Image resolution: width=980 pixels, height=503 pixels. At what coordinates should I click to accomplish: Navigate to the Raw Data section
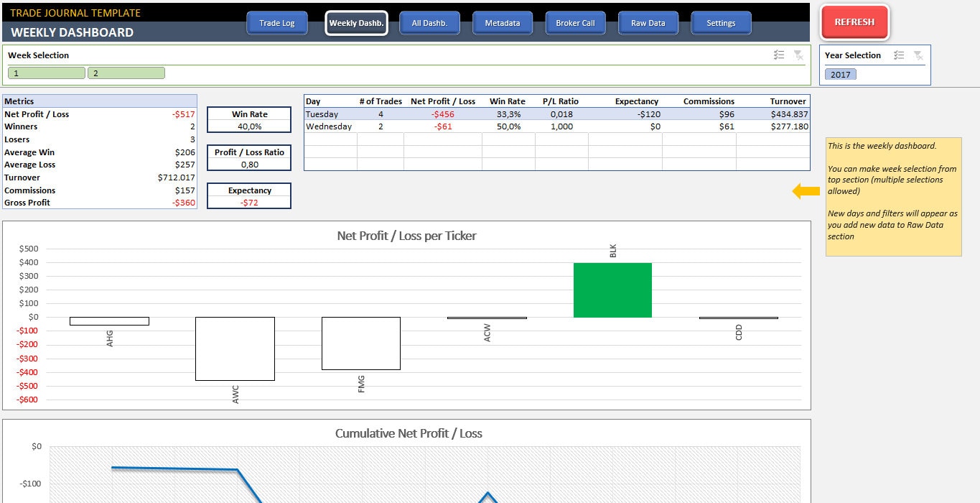click(x=648, y=22)
